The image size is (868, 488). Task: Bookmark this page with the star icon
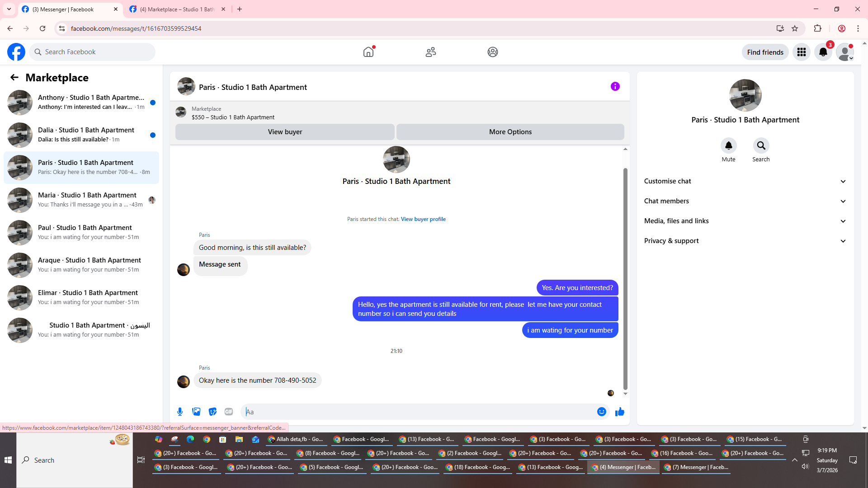[x=795, y=28]
